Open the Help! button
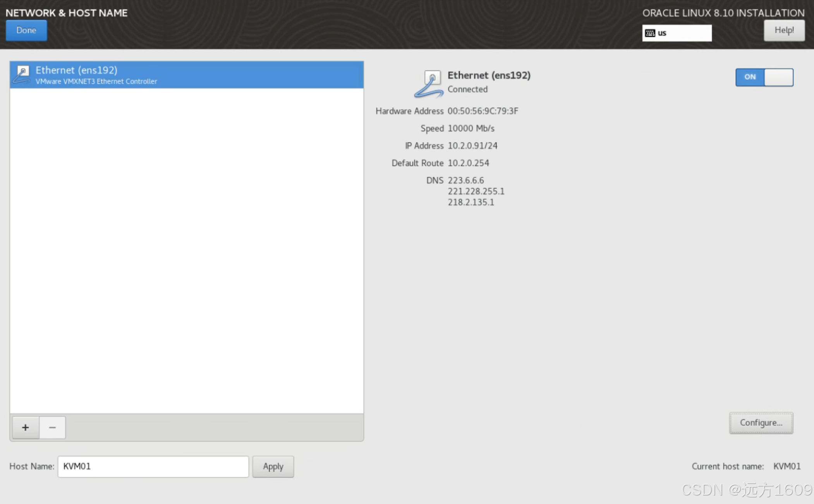Image resolution: width=814 pixels, height=504 pixels. (x=784, y=31)
